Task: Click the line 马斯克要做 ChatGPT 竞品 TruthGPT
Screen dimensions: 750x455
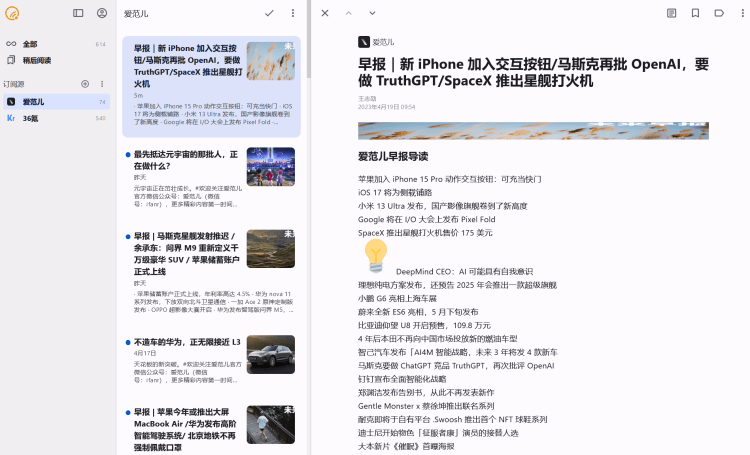Action: (456, 366)
